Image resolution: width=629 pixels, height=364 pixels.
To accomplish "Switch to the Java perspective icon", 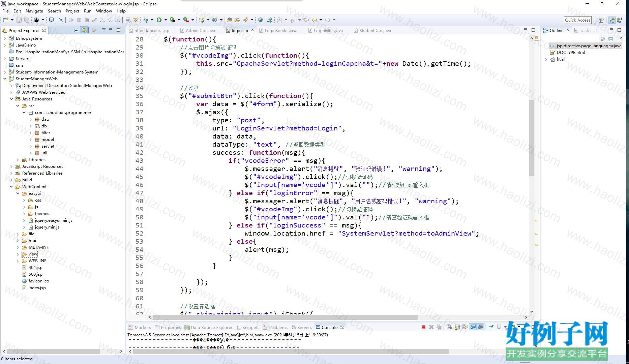I will [x=620, y=20].
